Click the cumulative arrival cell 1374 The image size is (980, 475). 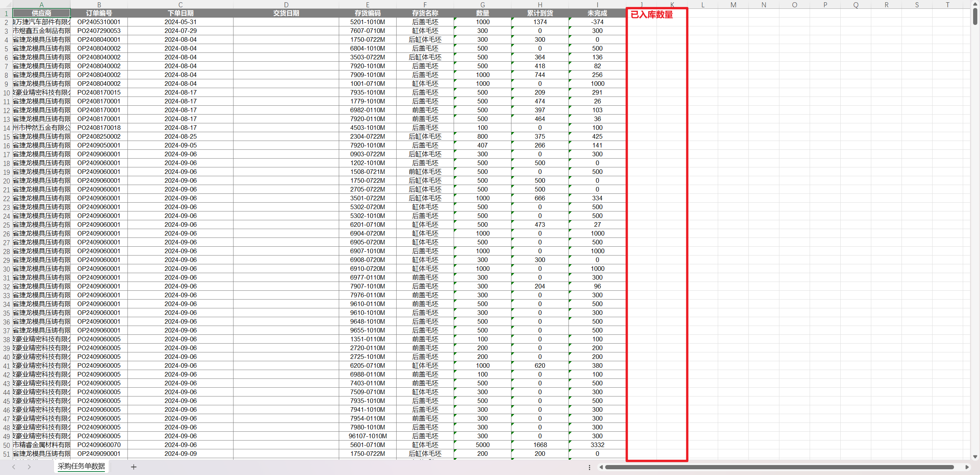click(540, 22)
